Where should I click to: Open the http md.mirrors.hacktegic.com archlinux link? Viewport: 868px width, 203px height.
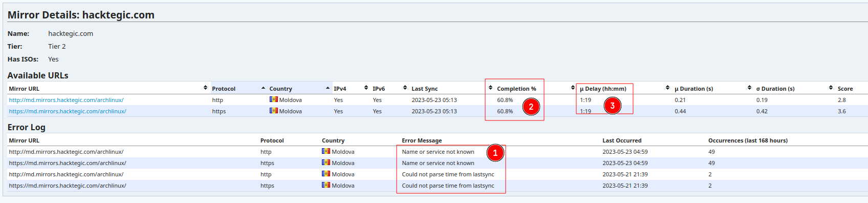pos(66,100)
